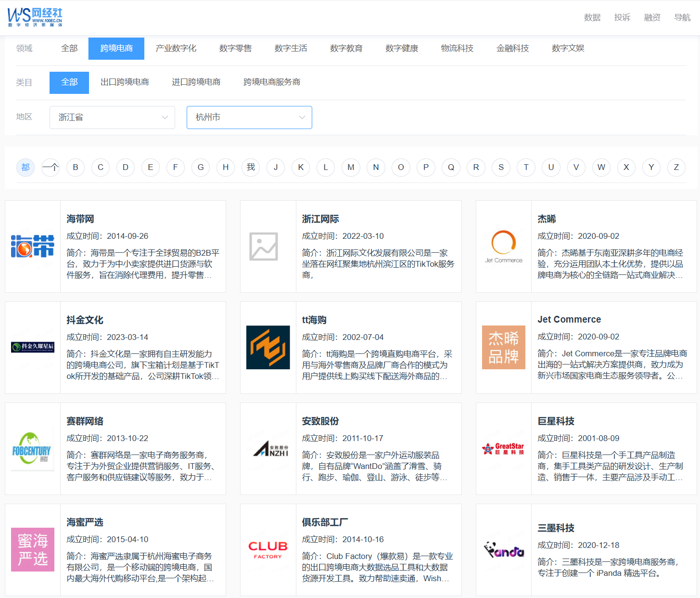700x598 pixels.
Task: Open the 杭州市 city dropdown
Action: click(249, 117)
